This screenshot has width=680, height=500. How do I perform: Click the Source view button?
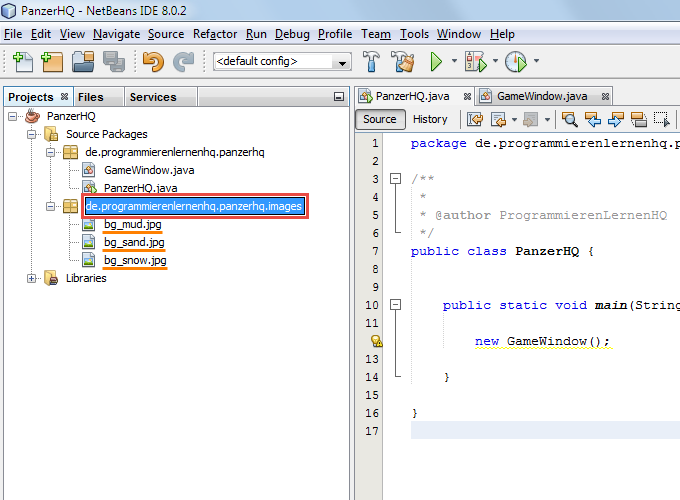(x=380, y=119)
